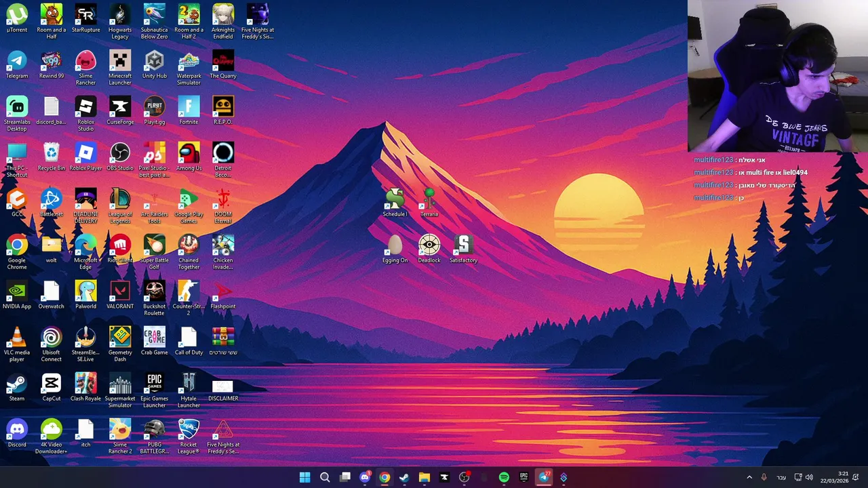The height and width of the screenshot is (488, 868).
Task: Open File Explorer on the taskbar
Action: (424, 477)
